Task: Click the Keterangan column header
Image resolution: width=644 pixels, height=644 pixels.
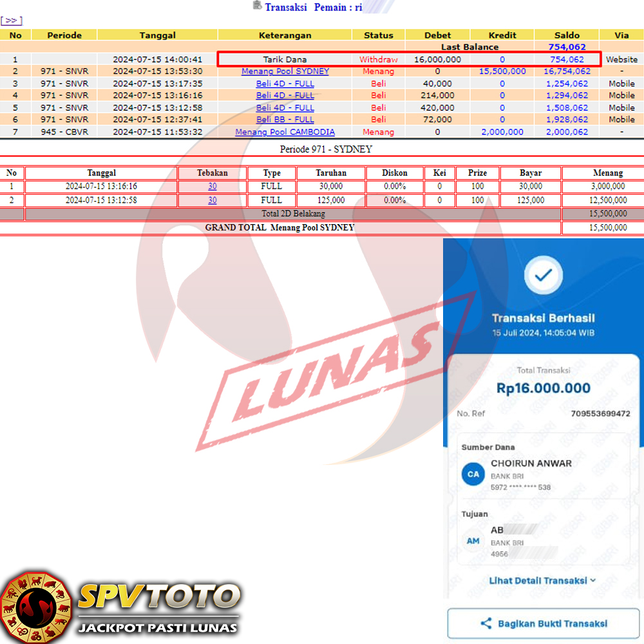Action: [x=285, y=35]
